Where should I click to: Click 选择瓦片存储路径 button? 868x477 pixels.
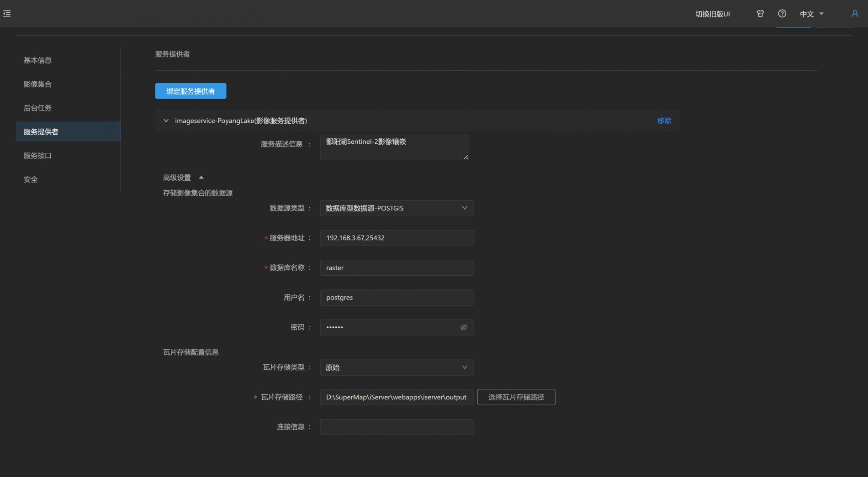[x=516, y=397]
